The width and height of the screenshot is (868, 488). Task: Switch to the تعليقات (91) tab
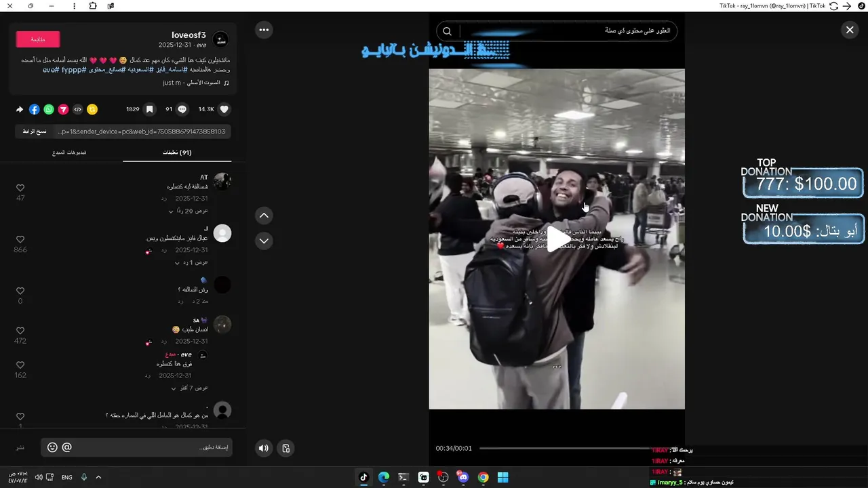pyautogui.click(x=177, y=152)
